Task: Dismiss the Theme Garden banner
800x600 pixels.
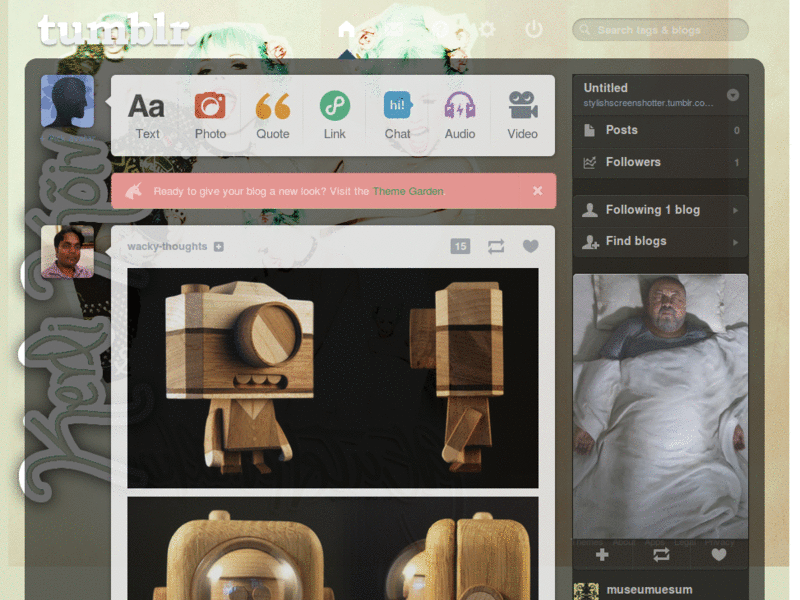Action: click(x=537, y=191)
